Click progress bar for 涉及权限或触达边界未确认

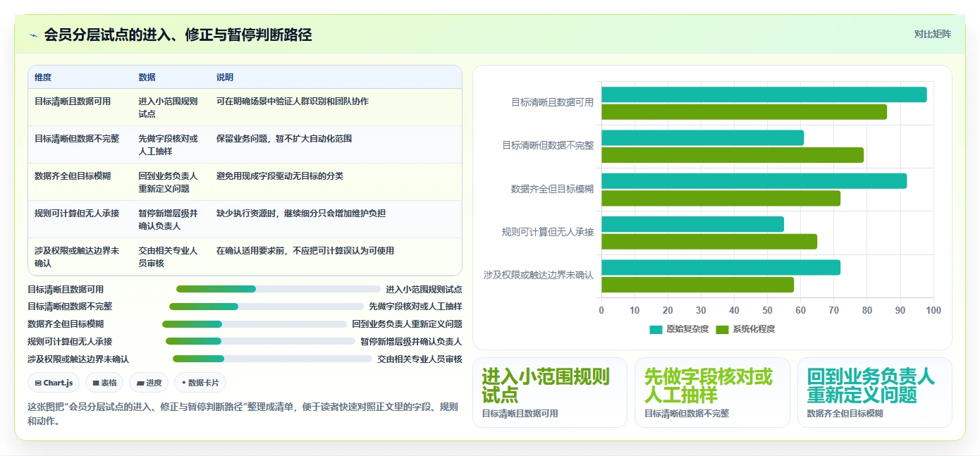point(272,359)
